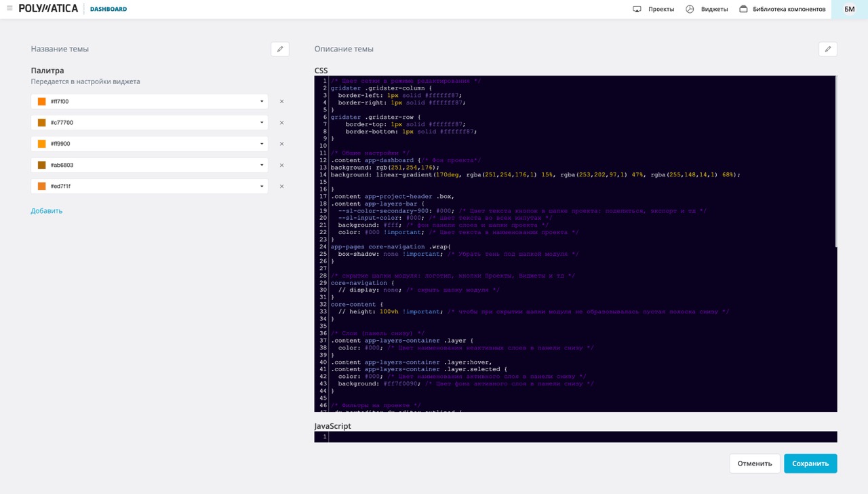Click the #ff7f00 color swatch
Image resolution: width=868 pixels, height=494 pixels.
41,102
